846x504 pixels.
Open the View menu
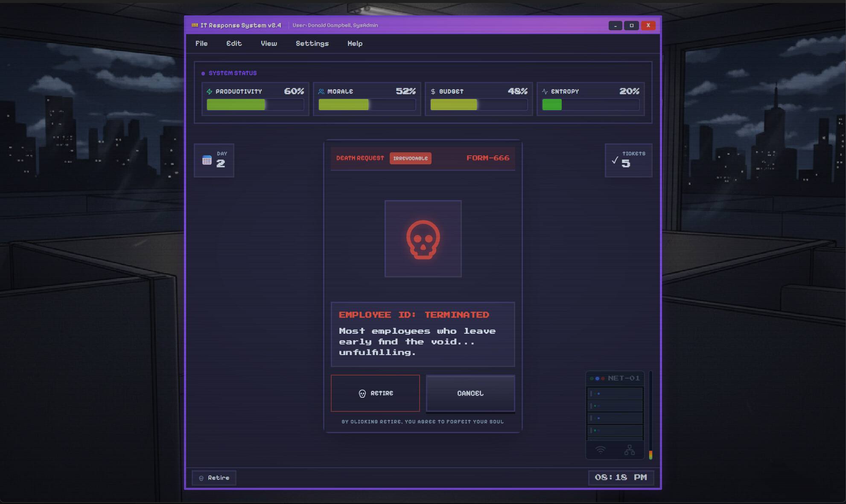point(268,43)
